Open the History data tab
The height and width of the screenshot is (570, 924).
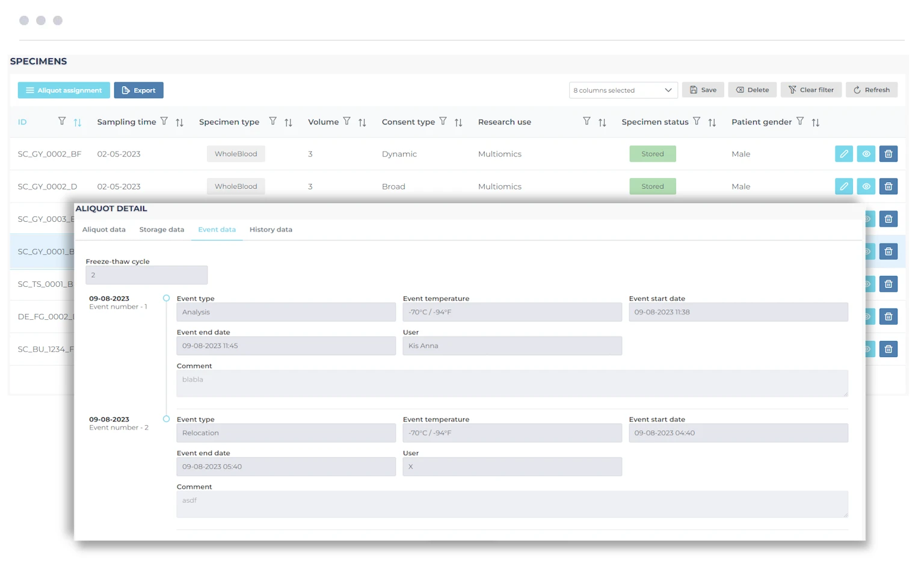pos(271,230)
